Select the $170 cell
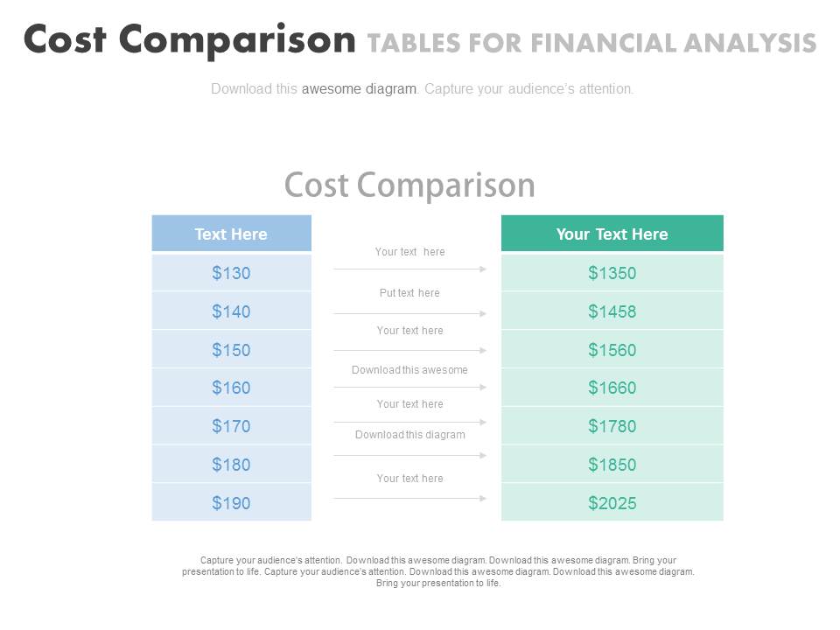This screenshot has height=630, width=840. coord(231,426)
